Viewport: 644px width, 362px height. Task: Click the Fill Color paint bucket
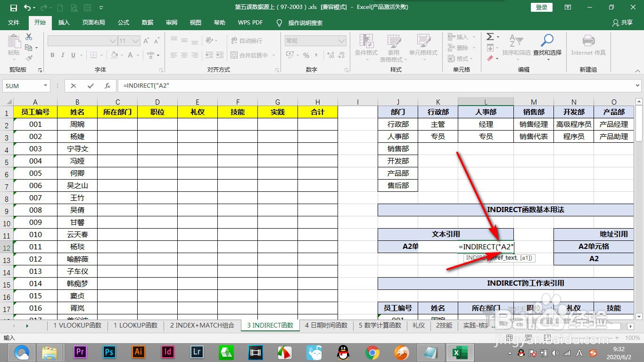[114, 55]
